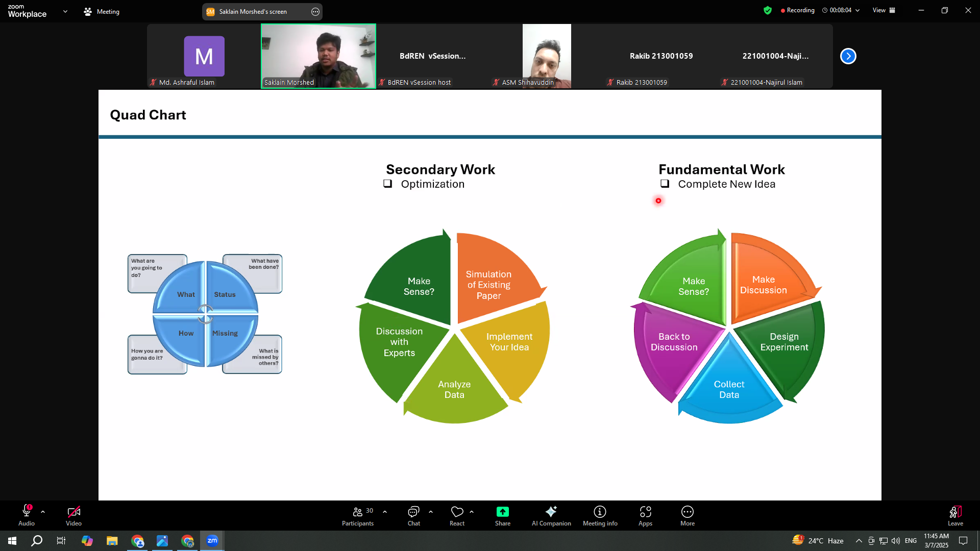Click the green Share screen icon
The width and height of the screenshot is (980, 551).
click(502, 512)
